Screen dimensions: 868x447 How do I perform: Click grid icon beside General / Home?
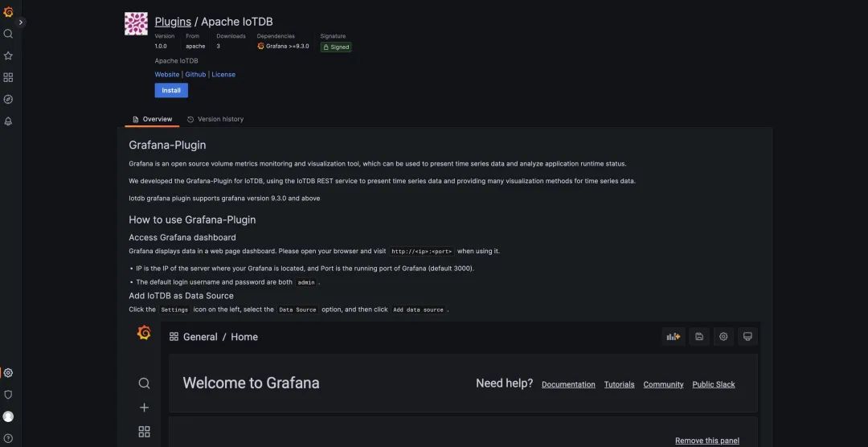click(x=174, y=337)
